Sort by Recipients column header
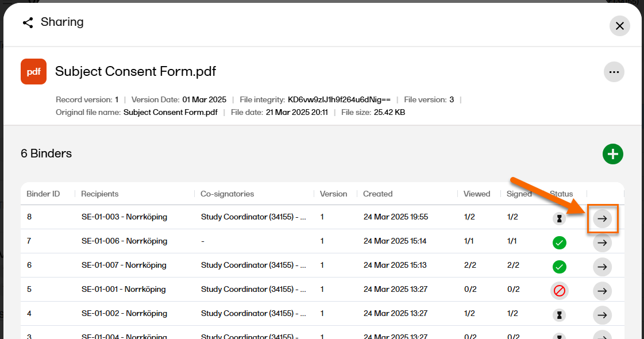 click(x=100, y=194)
